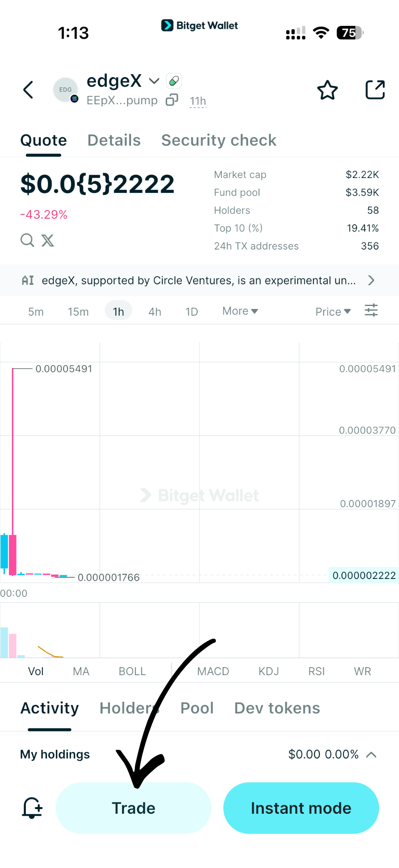The image size is (399, 868).
Task: Open the Price display dropdown
Action: coord(333,312)
